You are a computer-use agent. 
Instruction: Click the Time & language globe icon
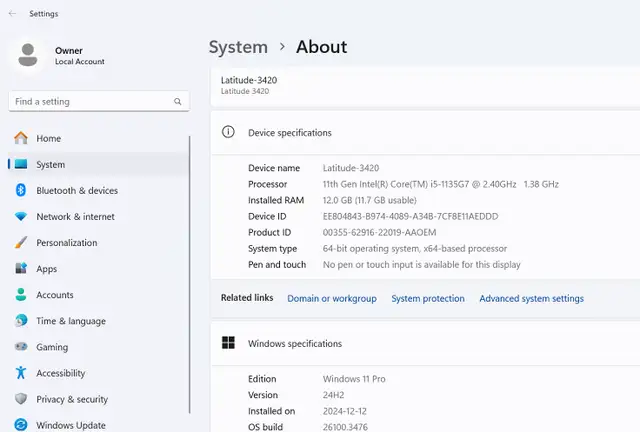21,321
